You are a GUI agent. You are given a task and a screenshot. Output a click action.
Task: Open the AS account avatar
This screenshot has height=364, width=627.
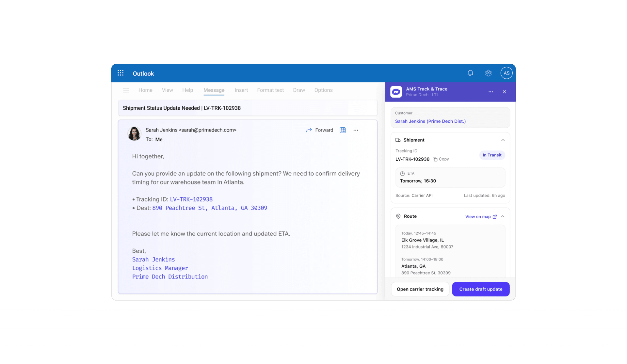pyautogui.click(x=506, y=73)
